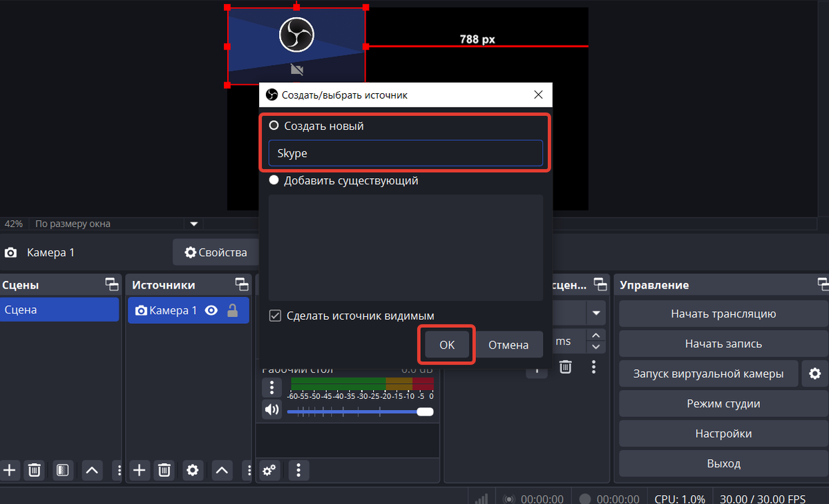Open scene filters icon in Scenes toolbar

point(63,470)
